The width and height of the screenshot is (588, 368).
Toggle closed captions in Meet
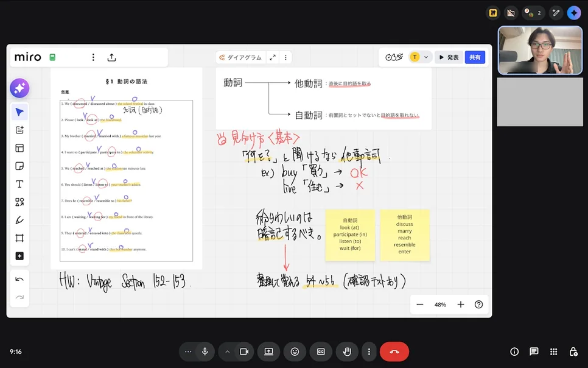click(x=321, y=352)
